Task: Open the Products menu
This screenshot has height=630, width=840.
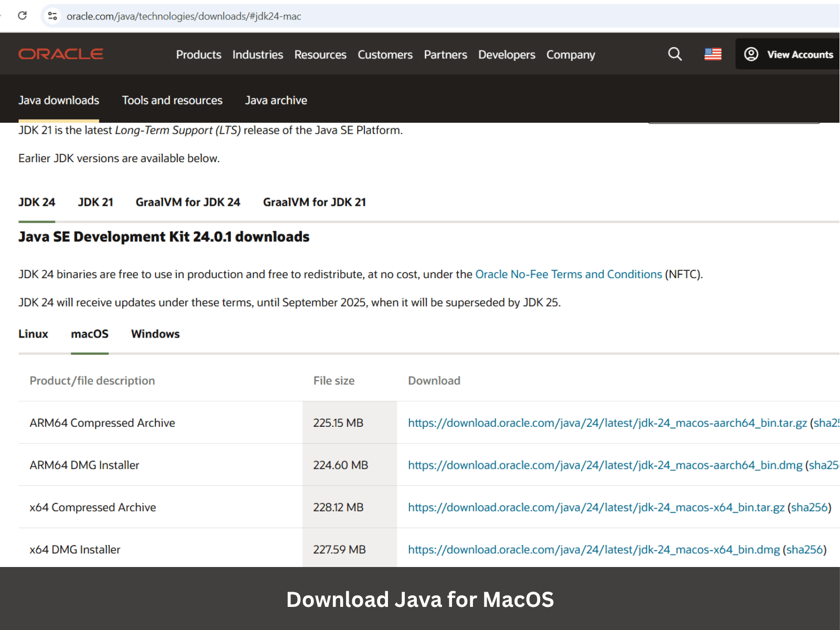Action: [198, 55]
